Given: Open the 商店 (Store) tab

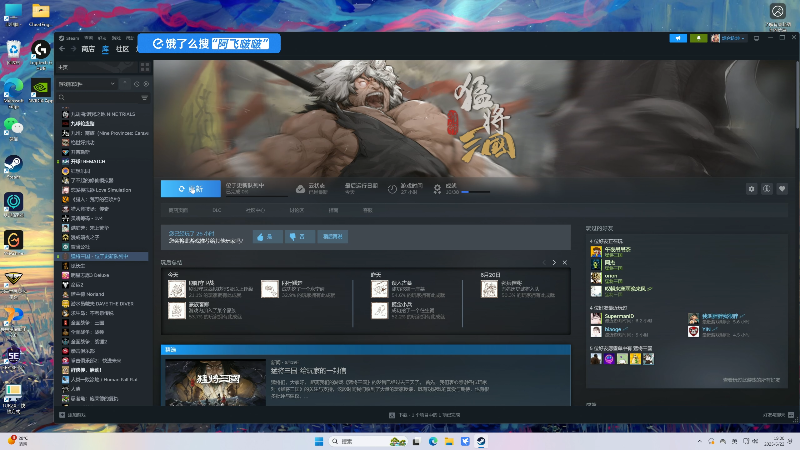Looking at the screenshot, I should 88,49.
